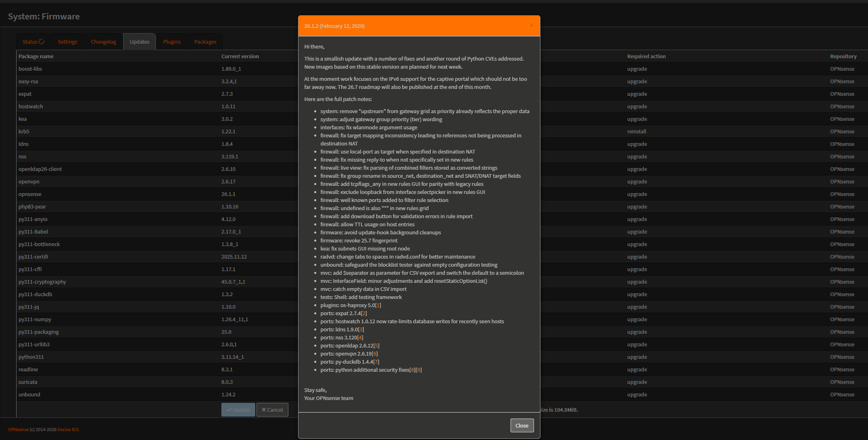Viewport: 868px width, 440px height.
Task: Go to the Plugins tab
Action: pos(172,42)
